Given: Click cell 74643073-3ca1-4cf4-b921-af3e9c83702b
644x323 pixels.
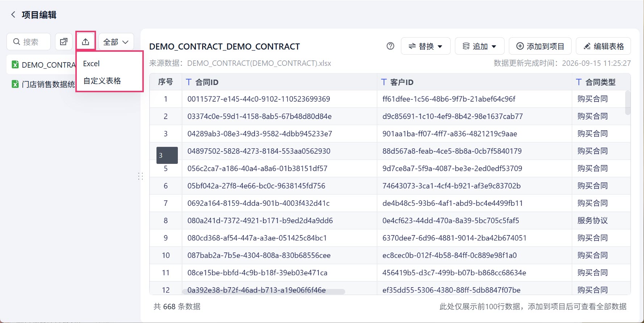Looking at the screenshot, I should tap(474, 186).
